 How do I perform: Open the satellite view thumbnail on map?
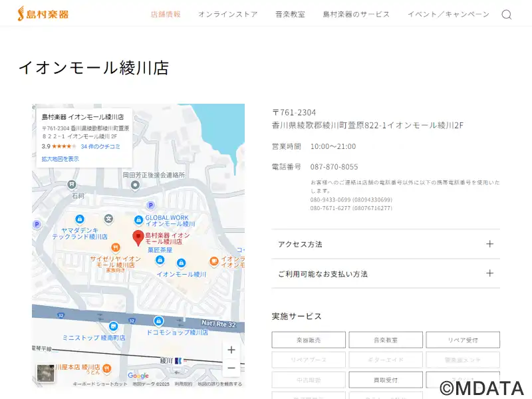tap(45, 373)
